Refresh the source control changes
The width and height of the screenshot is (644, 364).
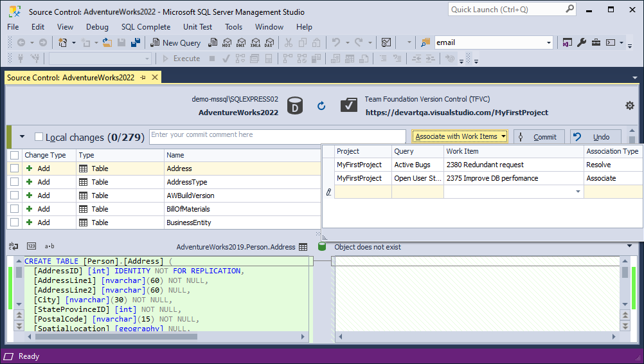[321, 106]
